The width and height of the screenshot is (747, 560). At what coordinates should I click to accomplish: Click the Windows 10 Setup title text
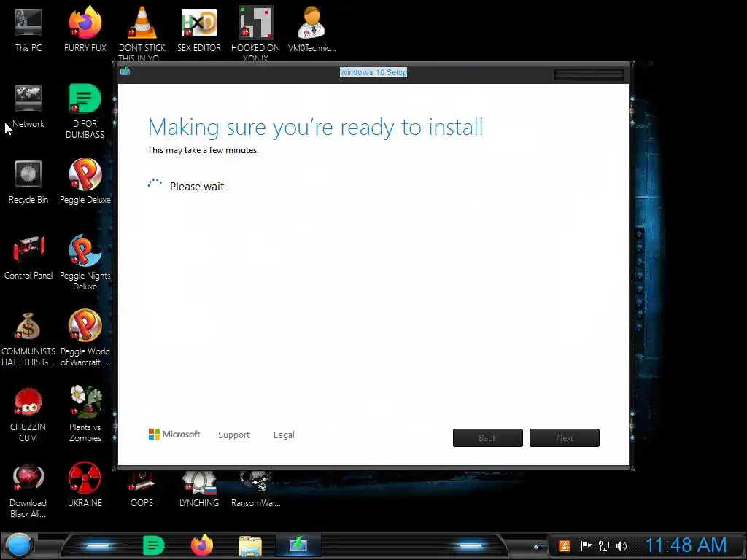(373, 72)
